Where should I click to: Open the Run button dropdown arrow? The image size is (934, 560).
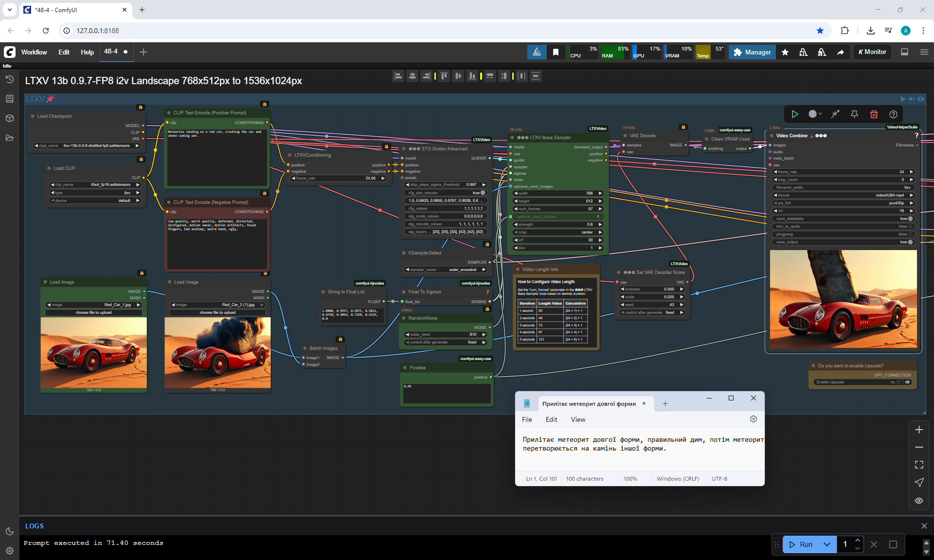coord(827,544)
